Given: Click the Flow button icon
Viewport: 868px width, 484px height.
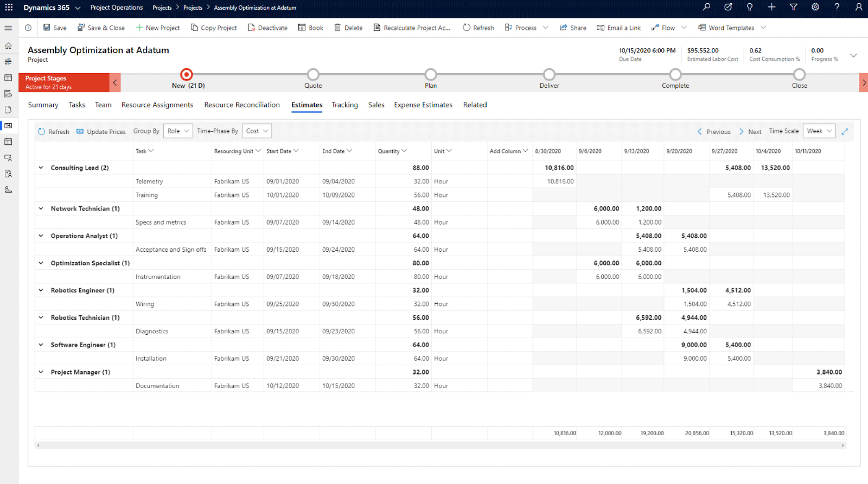Looking at the screenshot, I should pyautogui.click(x=655, y=27).
